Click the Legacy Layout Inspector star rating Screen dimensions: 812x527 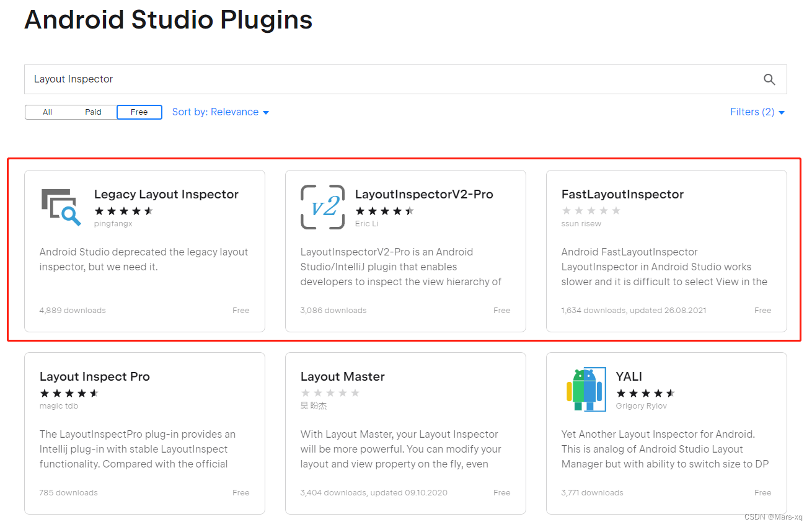click(123, 211)
